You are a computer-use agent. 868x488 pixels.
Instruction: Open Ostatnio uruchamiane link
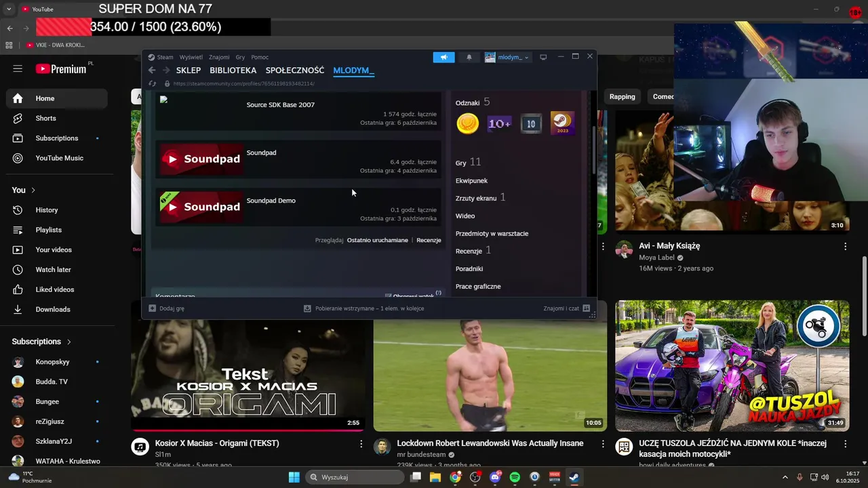pos(378,240)
